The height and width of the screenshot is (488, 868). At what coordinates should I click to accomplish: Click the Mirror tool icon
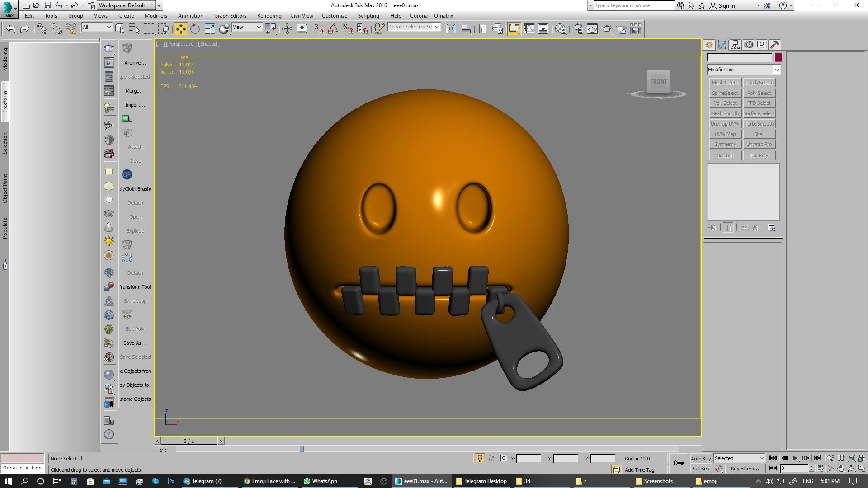pos(451,29)
